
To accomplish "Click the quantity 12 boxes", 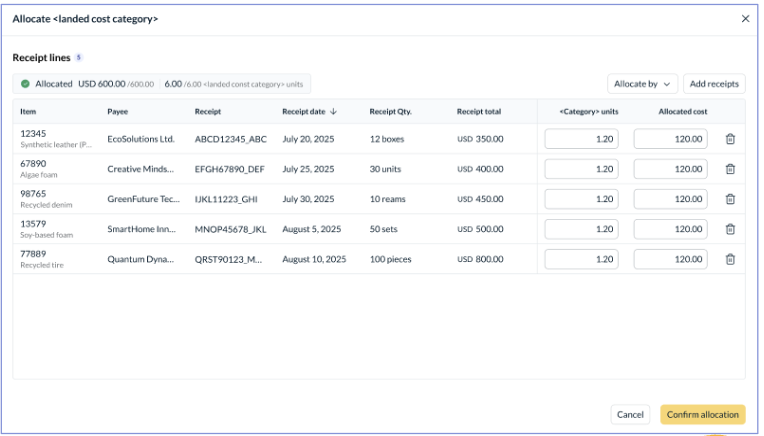I will [387, 139].
